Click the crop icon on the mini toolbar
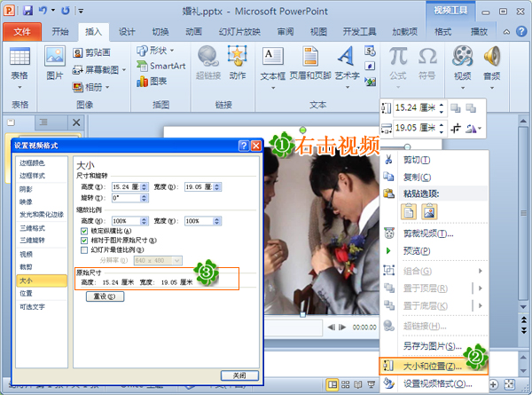Screen dimensions: 532x395 456,129
